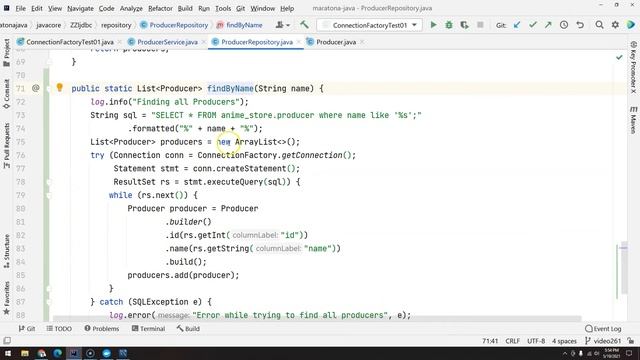Build project with the hammer icon
The width and height of the screenshot is (640, 360).
[304, 25]
